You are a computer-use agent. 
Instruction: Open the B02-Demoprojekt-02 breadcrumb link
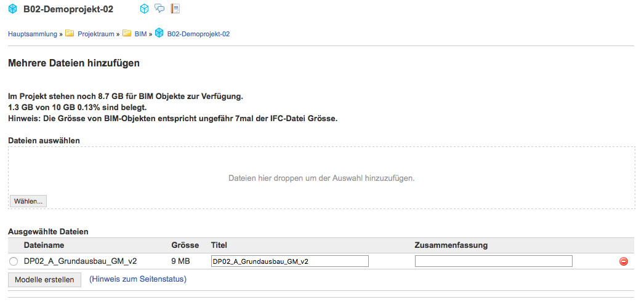point(198,34)
